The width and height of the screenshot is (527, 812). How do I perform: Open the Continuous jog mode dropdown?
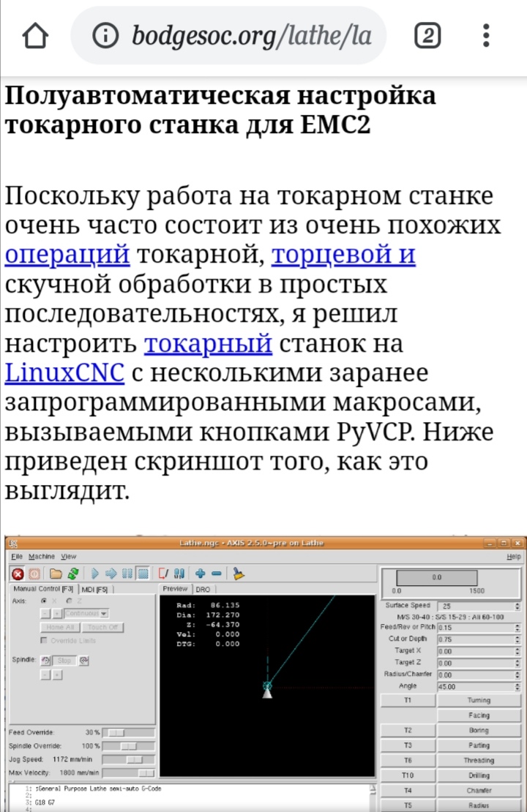click(86, 613)
